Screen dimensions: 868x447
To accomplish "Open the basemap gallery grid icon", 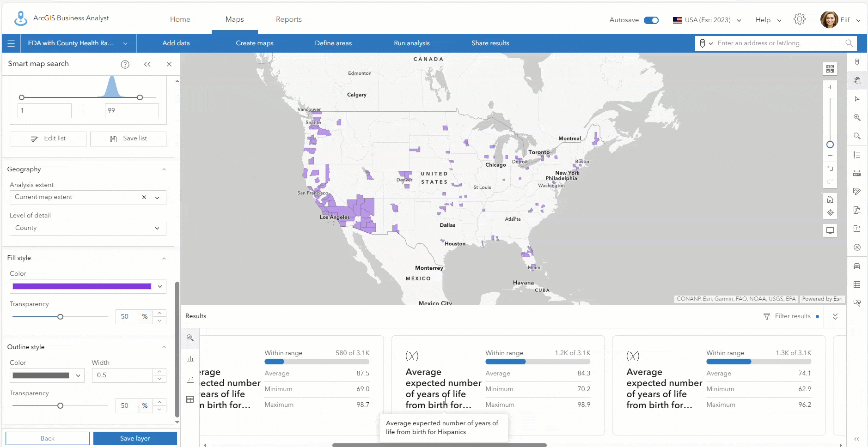I will [x=830, y=69].
